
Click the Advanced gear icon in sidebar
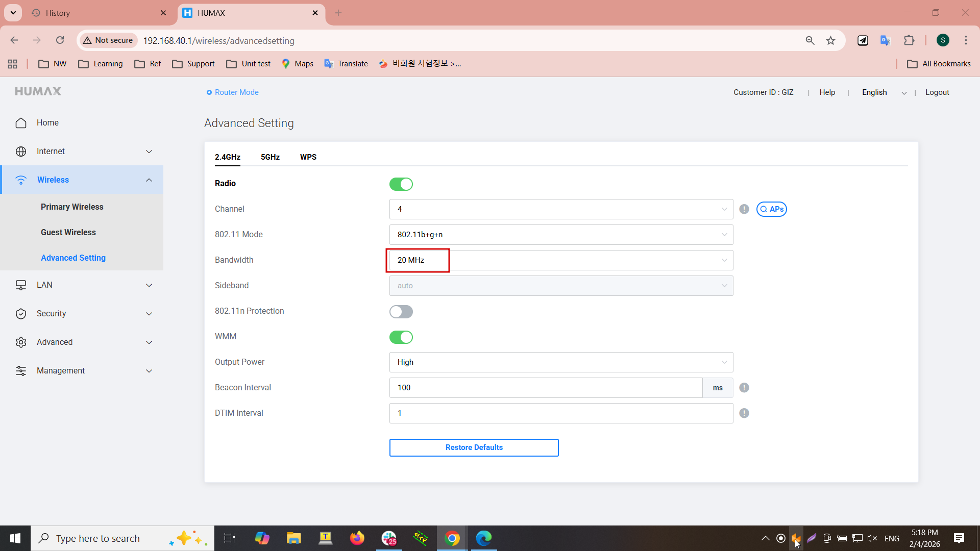coord(21,342)
